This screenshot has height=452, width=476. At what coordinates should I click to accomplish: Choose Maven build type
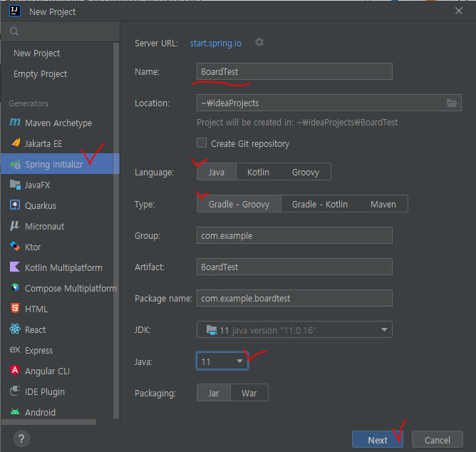click(383, 204)
